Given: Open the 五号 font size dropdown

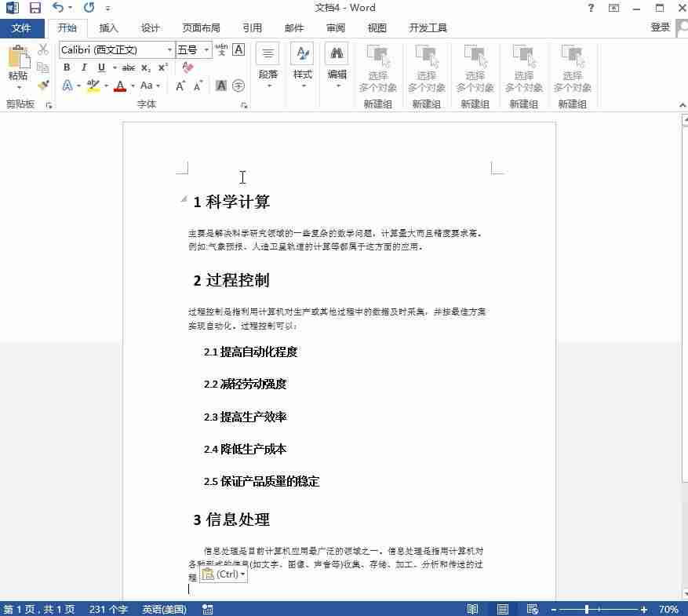Looking at the screenshot, I should [x=206, y=50].
